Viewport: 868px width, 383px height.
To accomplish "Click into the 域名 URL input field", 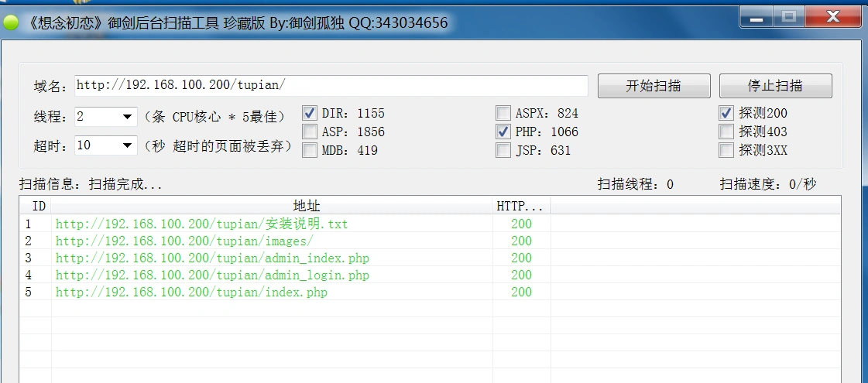I will (x=331, y=85).
